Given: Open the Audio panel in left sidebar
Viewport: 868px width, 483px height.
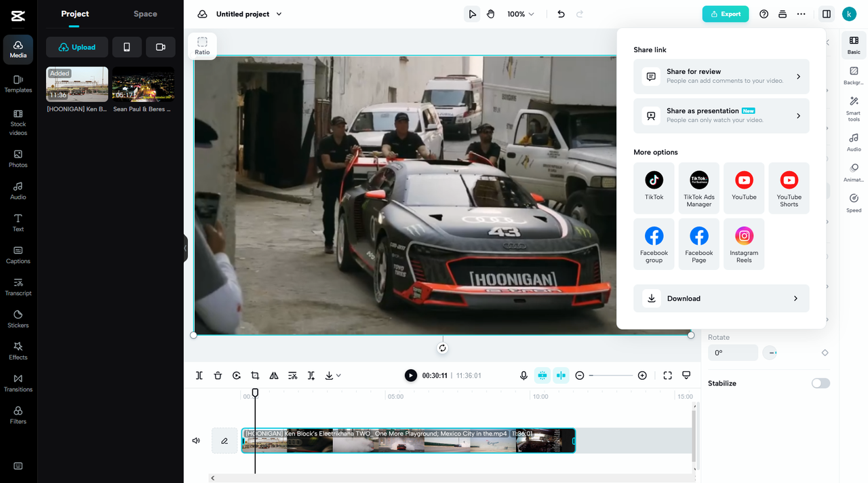Looking at the screenshot, I should click(x=18, y=191).
